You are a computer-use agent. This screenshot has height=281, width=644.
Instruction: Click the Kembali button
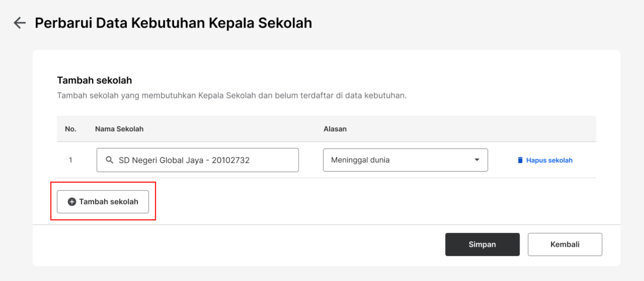tap(565, 244)
